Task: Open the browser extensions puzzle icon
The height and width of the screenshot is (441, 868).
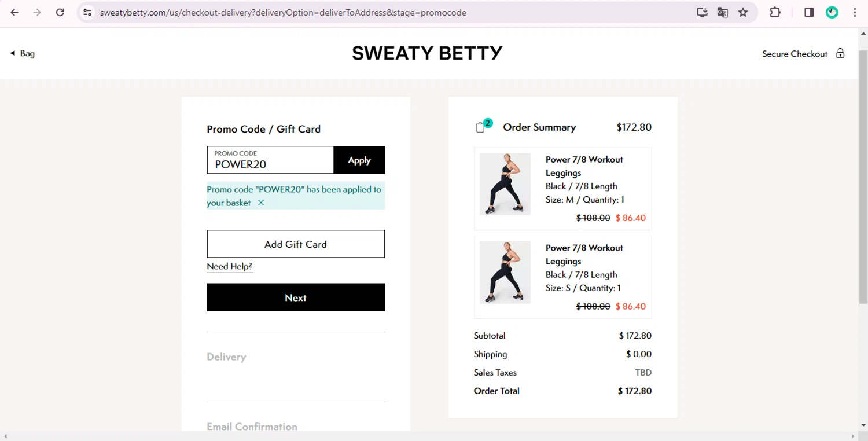Action: point(775,12)
